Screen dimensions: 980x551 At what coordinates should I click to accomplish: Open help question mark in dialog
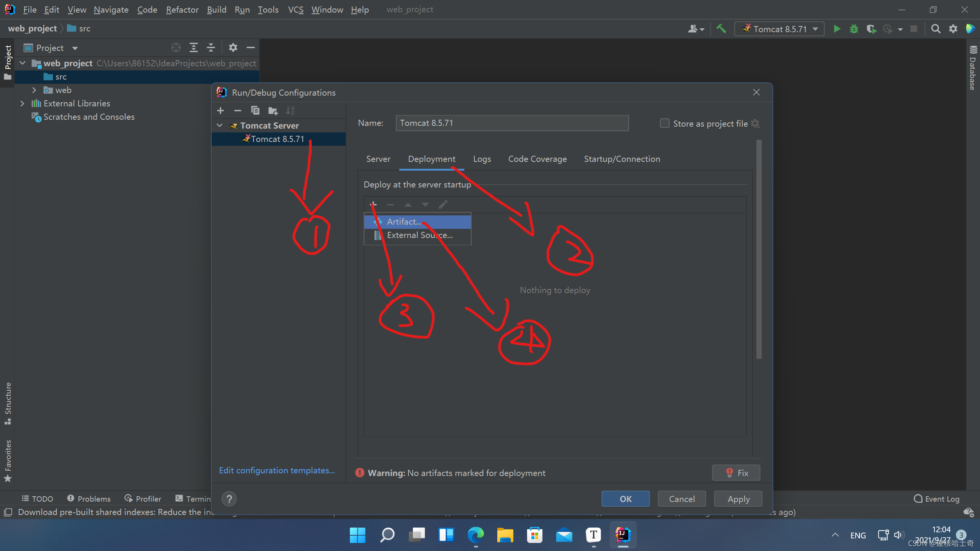[229, 499]
